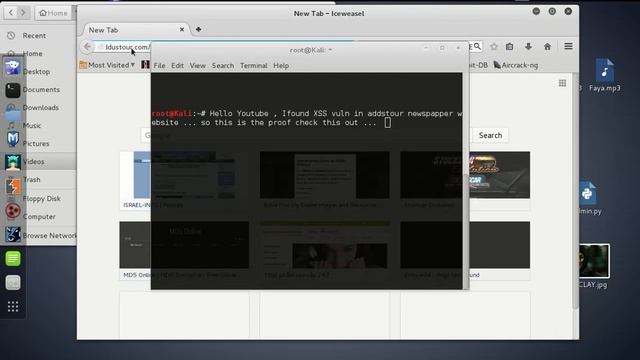Open the Aircrack-ng bookmark
640x360 pixels.
(x=516, y=65)
